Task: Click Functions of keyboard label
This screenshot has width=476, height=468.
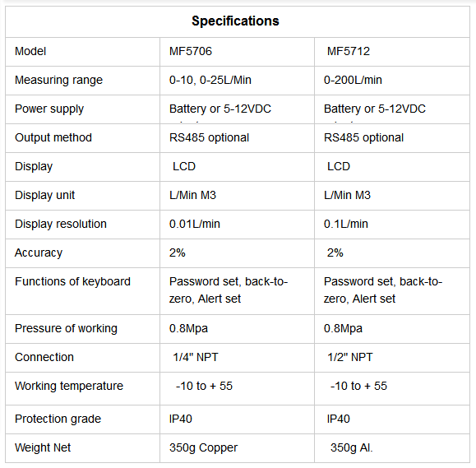Action: pos(72,281)
